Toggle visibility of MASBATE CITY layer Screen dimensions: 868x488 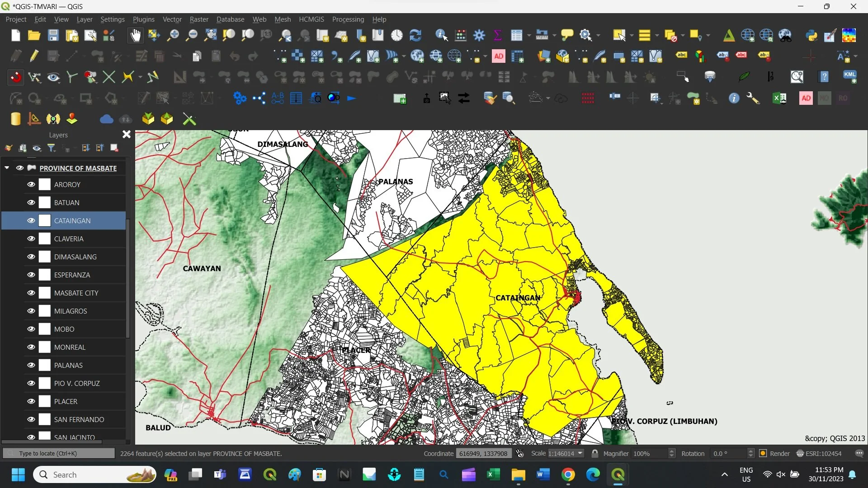[x=31, y=293]
